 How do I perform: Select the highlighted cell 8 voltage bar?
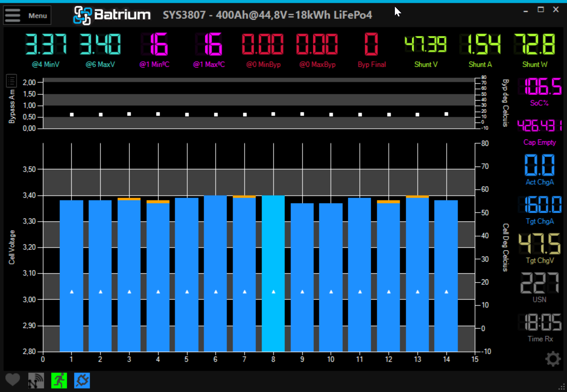273,273
